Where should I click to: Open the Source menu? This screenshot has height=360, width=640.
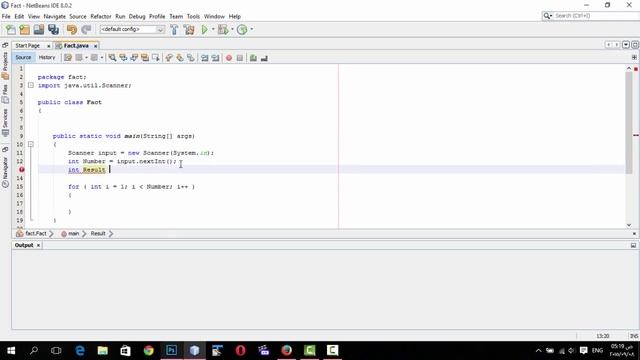(x=78, y=16)
